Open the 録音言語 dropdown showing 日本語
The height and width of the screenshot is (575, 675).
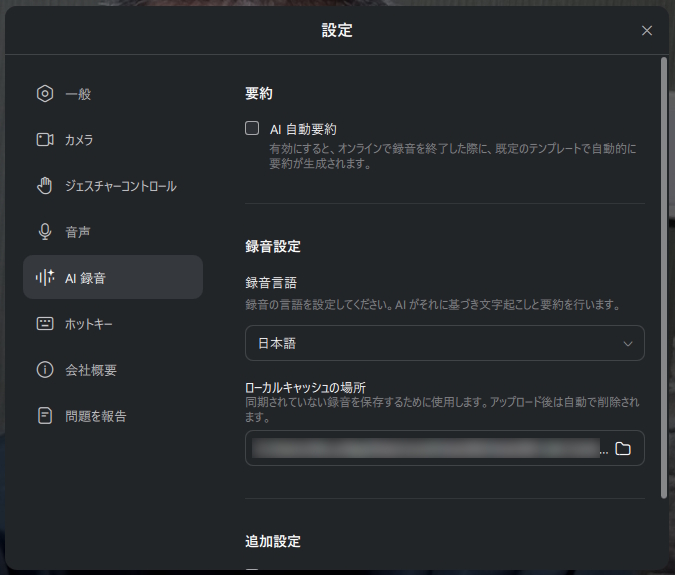tap(444, 343)
